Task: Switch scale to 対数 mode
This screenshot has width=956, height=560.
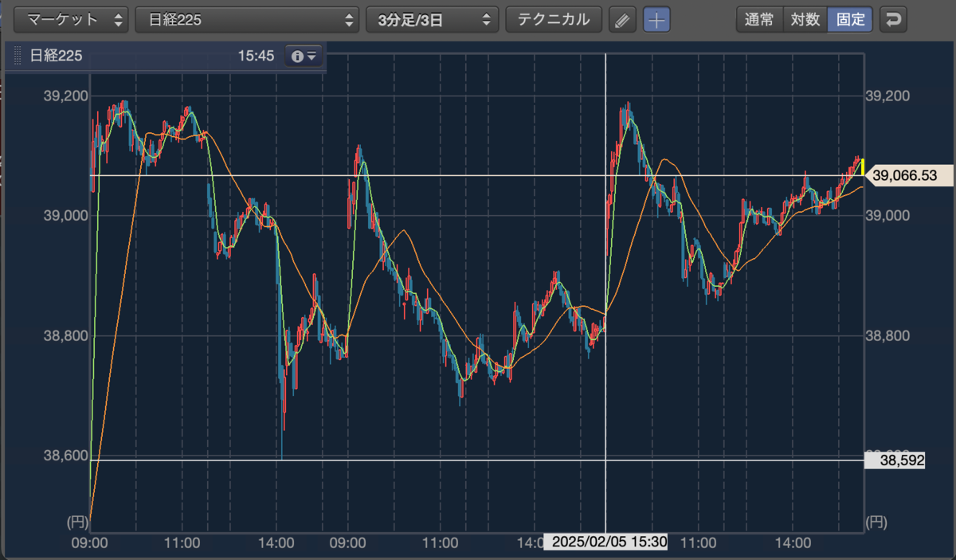Action: tap(805, 20)
